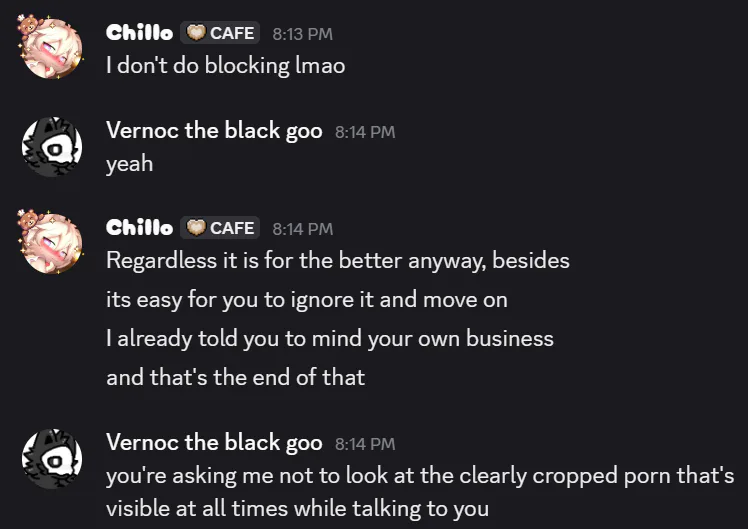Click heart icon in the 8:14 PM CAFE tag

[x=196, y=228]
